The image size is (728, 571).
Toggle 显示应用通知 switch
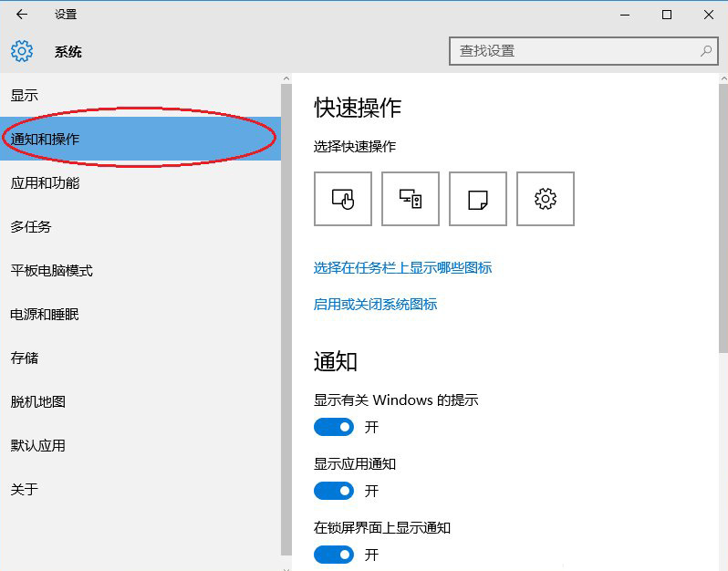334,491
